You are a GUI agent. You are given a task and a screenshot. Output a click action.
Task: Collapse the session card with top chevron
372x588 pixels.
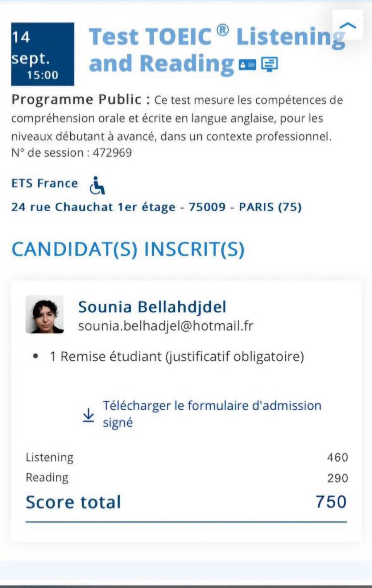click(348, 26)
